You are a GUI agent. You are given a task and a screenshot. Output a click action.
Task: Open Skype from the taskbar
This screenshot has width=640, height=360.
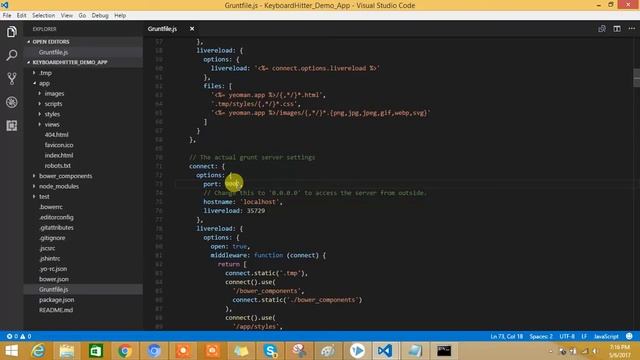(x=270, y=351)
